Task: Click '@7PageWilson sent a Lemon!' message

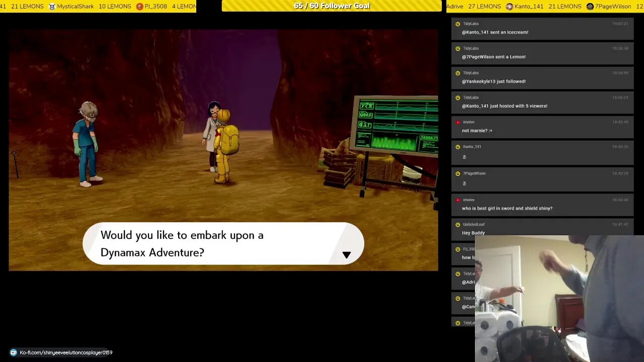Action: 494,57
